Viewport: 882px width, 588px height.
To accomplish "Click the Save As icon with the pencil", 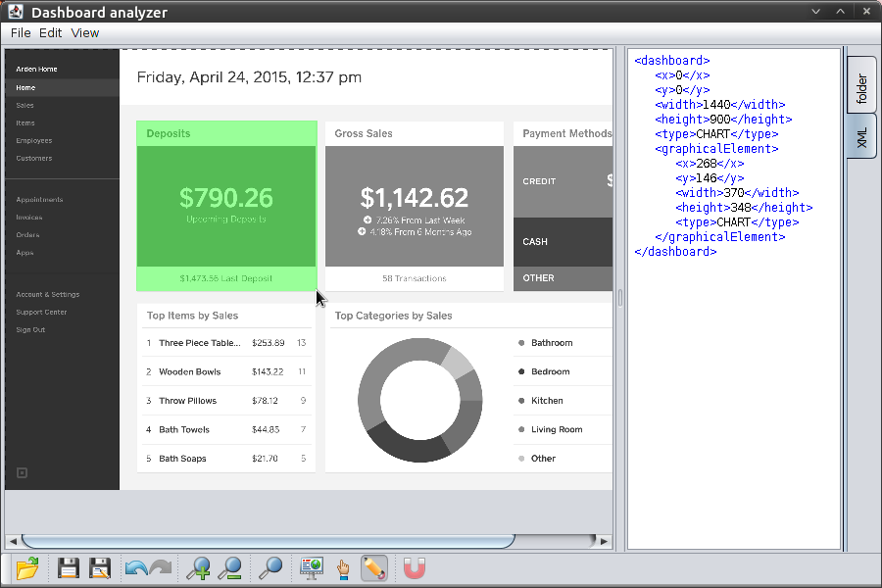I will (100, 567).
